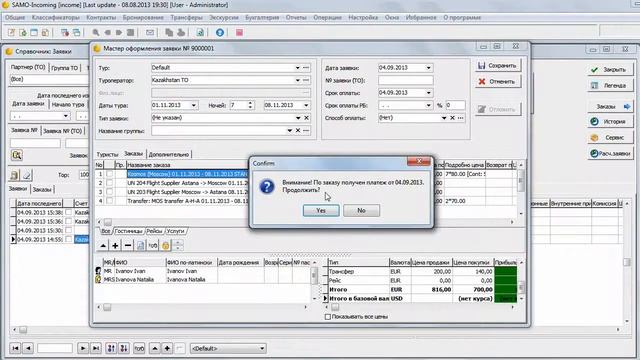Open the Туроператор dropdown Kazakhstan TO
The image size is (640, 360).
(298, 80)
